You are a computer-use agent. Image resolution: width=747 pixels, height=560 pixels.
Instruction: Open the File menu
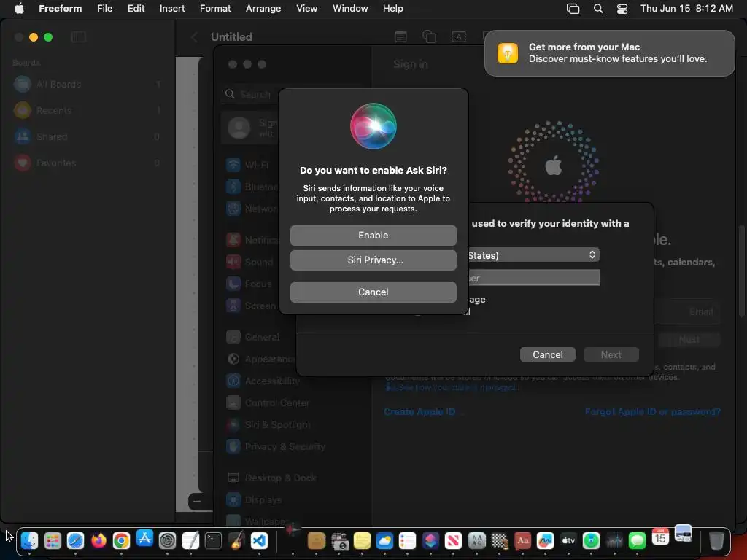point(105,9)
